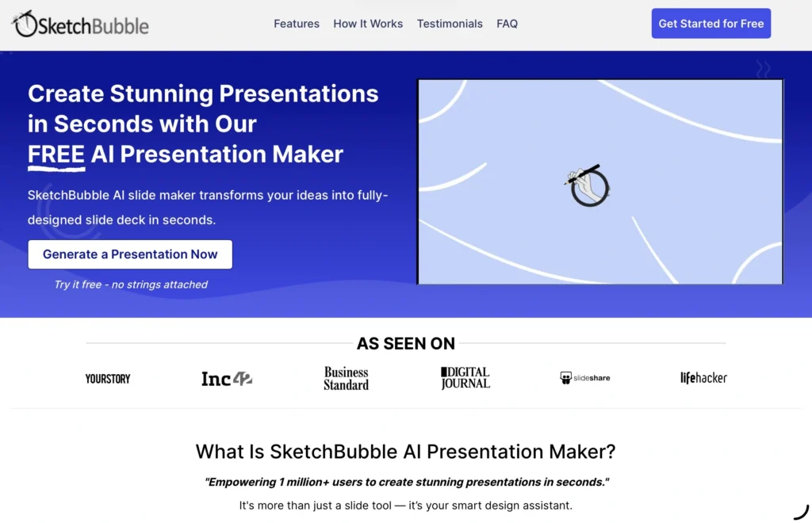Click the SlideShare logo
812x523 pixels.
[x=584, y=378]
